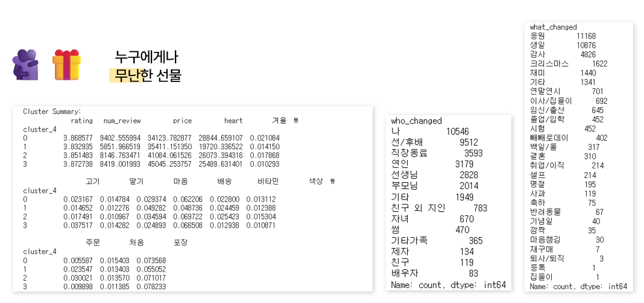
Task: Click the '포장' column header
Action: (180, 243)
